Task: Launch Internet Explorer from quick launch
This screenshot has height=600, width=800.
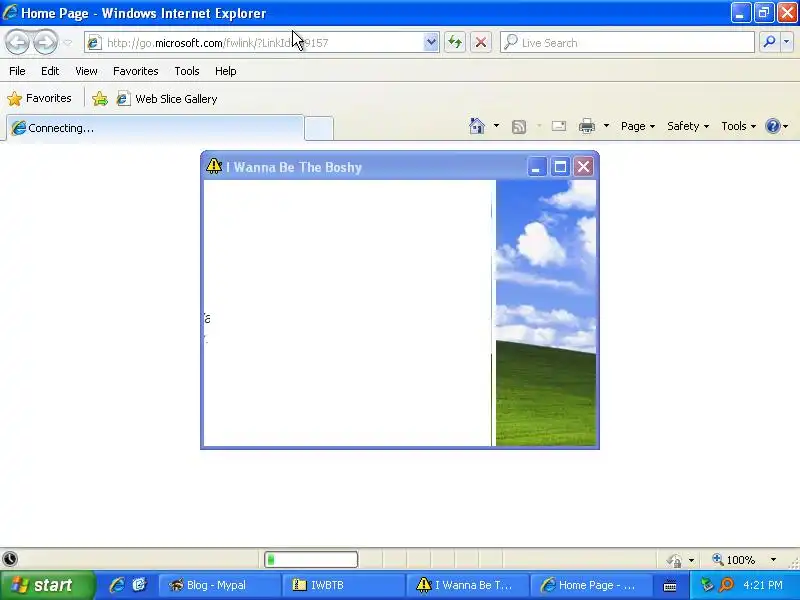Action: (x=117, y=585)
